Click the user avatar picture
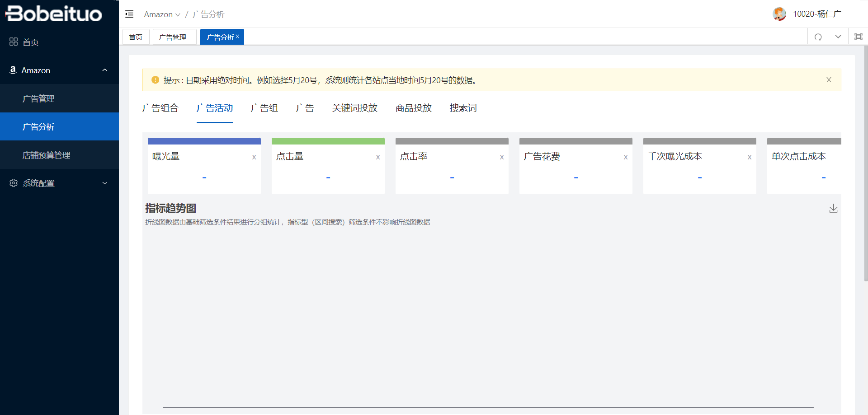 tap(779, 14)
